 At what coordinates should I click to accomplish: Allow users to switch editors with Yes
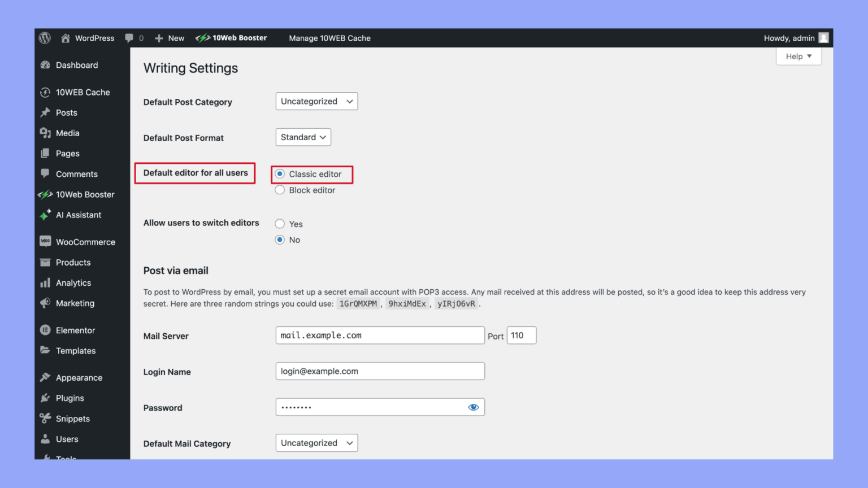(280, 224)
